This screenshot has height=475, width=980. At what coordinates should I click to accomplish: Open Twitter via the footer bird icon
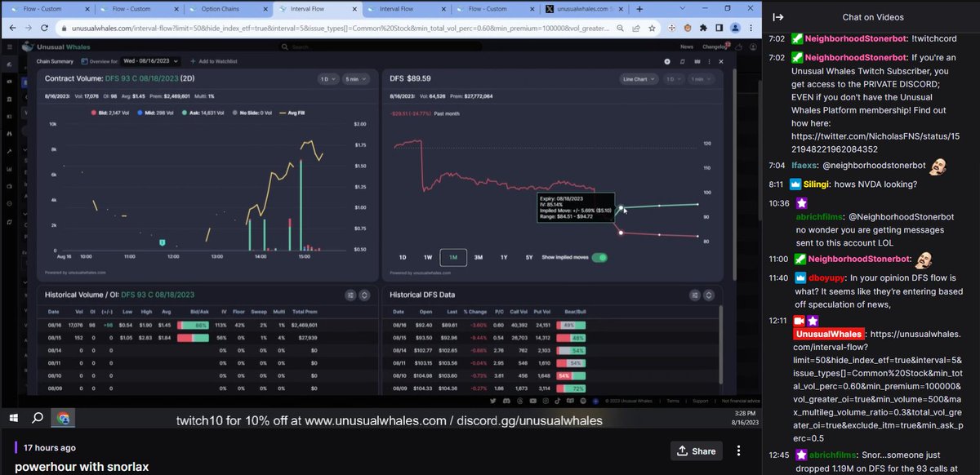point(492,401)
